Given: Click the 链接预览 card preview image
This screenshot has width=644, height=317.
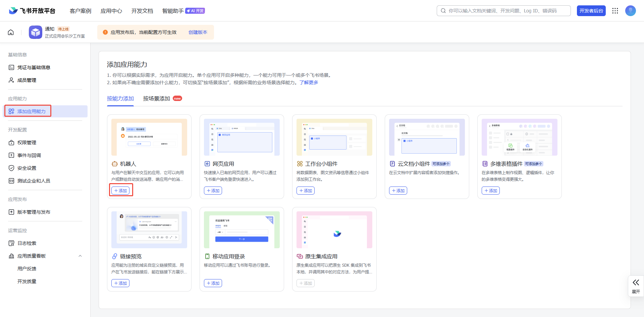Looking at the screenshot, I should click(149, 230).
